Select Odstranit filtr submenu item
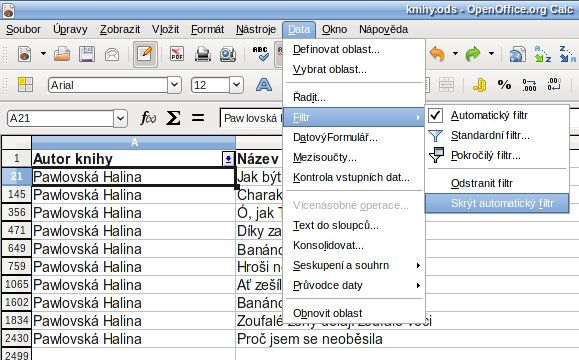The height and width of the screenshot is (360, 579). click(497, 183)
